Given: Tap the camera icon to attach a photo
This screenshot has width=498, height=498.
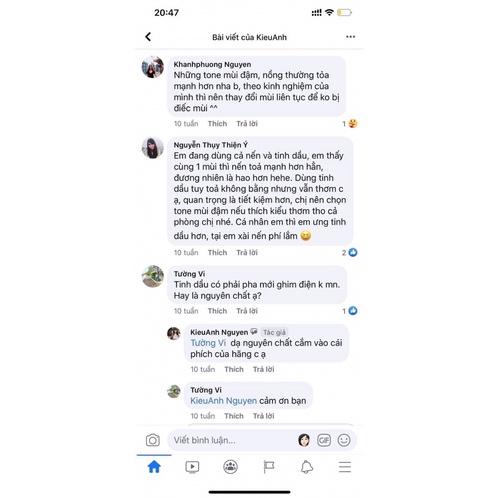Looking at the screenshot, I should click(153, 440).
